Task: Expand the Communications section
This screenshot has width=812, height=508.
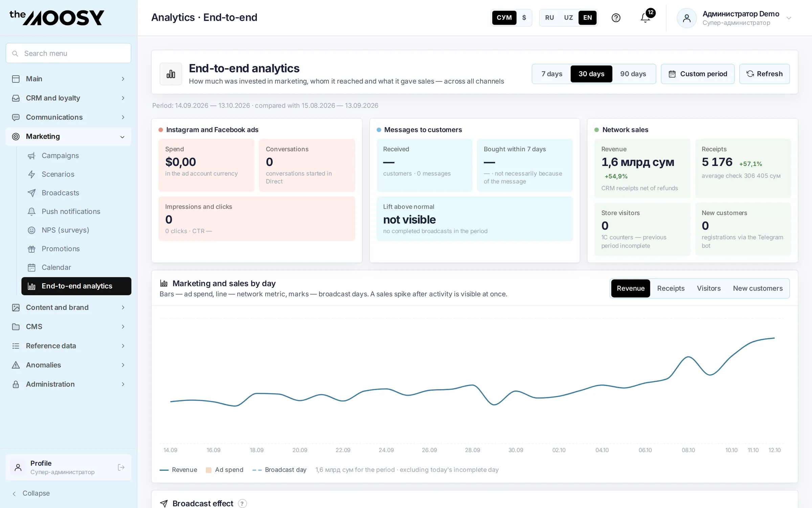Action: [68, 117]
